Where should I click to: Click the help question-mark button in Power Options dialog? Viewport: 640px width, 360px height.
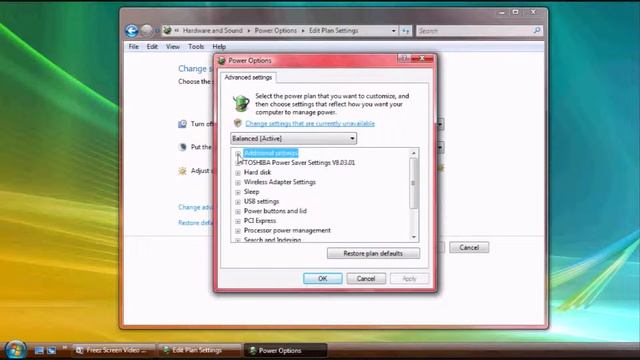[x=403, y=58]
